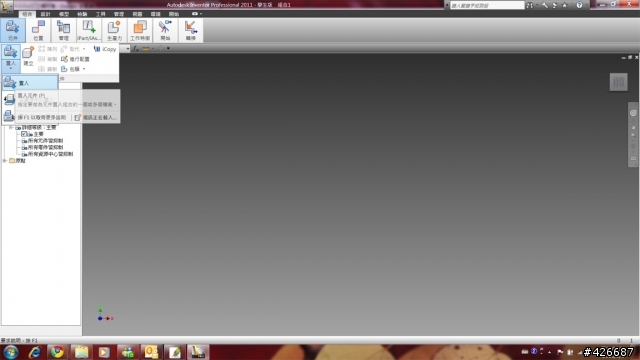The height and width of the screenshot is (360, 640).
Task: Click the star favorites icon in the title bar
Action: [x=565, y=5]
